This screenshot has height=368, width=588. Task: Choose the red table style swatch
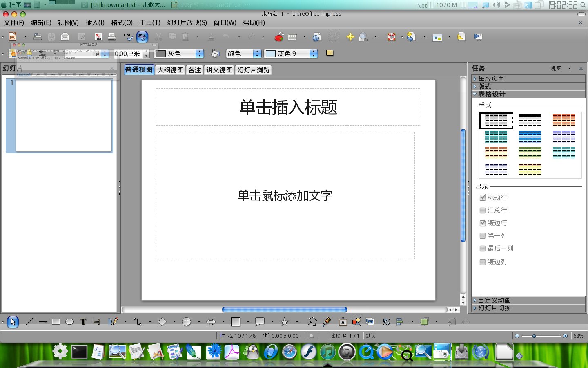tap(564, 120)
